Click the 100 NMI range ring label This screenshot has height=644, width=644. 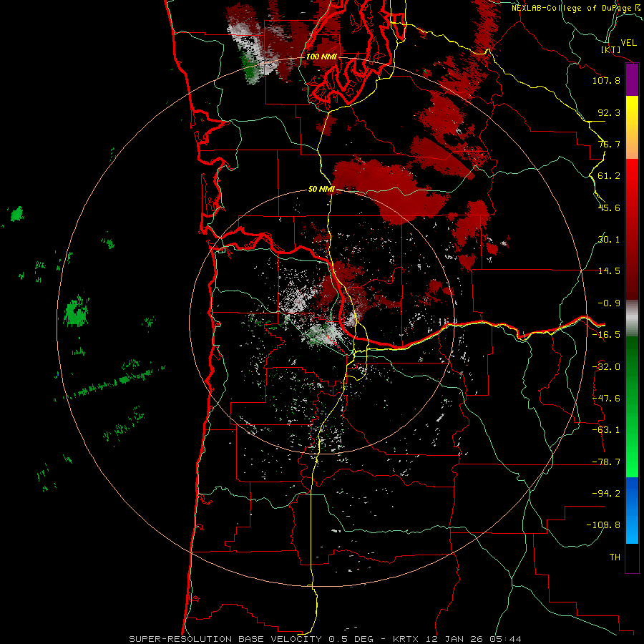click(321, 57)
